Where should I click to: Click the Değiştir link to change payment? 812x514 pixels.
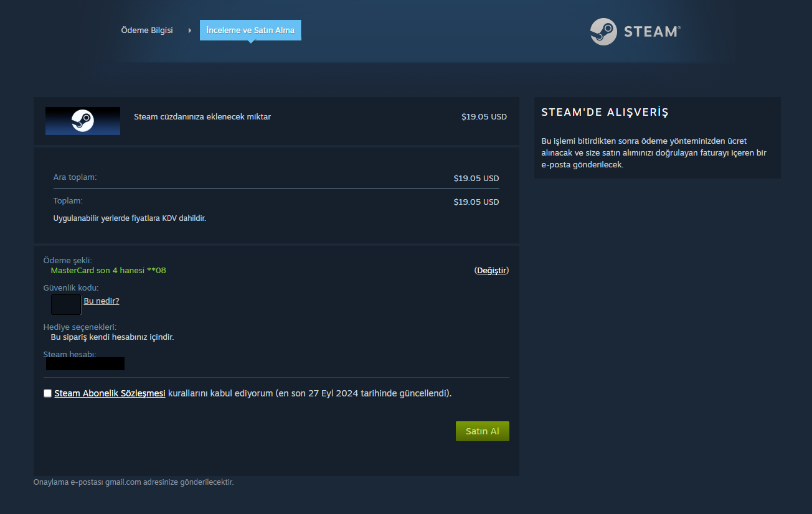[492, 270]
